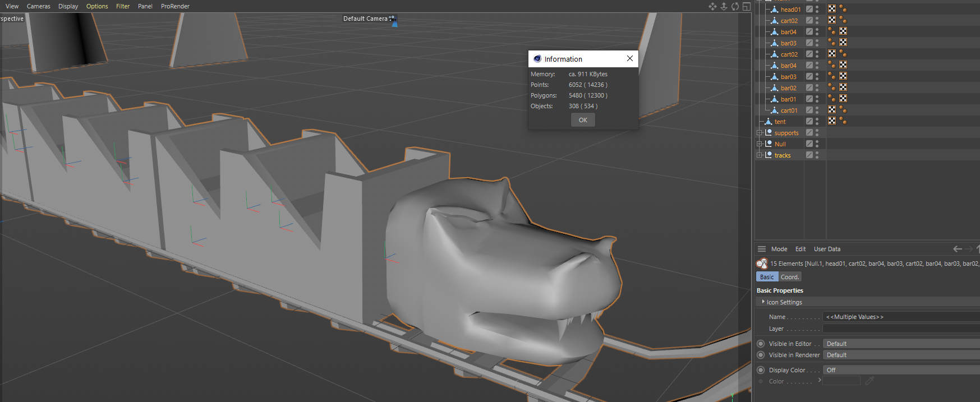This screenshot has height=402, width=980.
Task: Expand the tracks group
Action: 759,155
